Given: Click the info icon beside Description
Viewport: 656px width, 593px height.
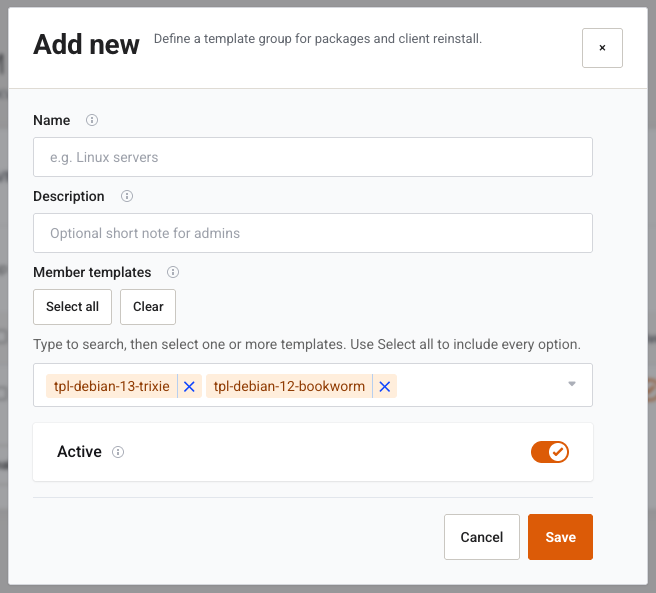Looking at the screenshot, I should [127, 196].
